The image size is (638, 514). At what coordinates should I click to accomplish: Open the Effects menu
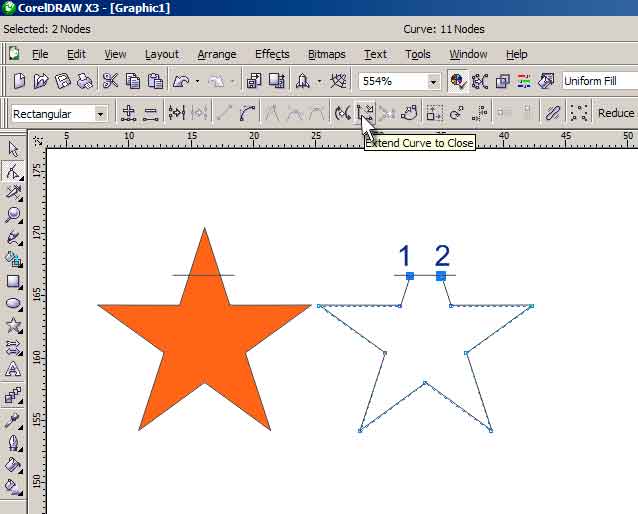[x=272, y=54]
